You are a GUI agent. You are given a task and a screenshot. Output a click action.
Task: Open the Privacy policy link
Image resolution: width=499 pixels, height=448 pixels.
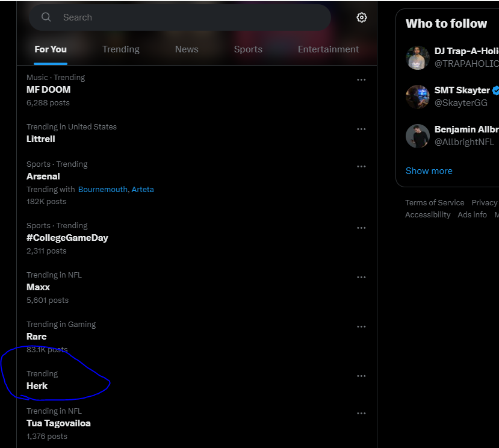[485, 203]
